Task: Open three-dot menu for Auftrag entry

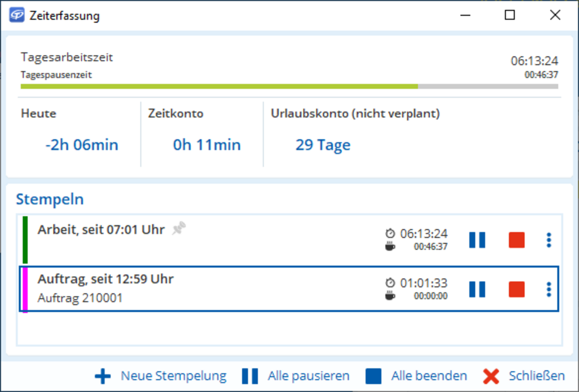Action: point(549,289)
